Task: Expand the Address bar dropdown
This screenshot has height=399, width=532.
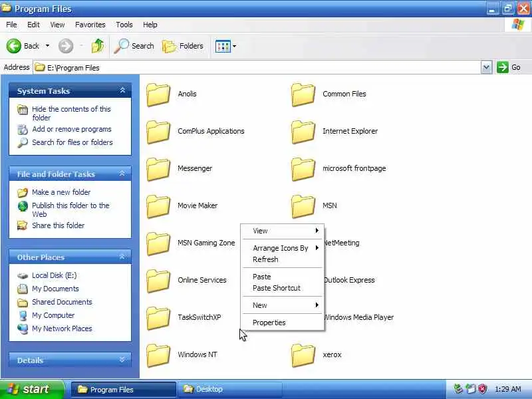Action: pos(486,68)
